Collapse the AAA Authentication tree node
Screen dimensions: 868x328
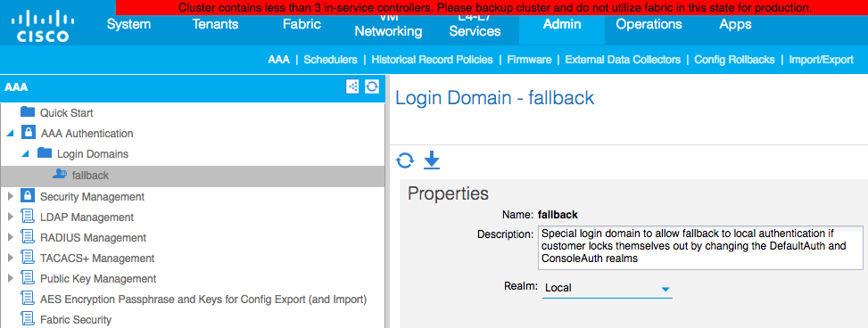point(10,134)
